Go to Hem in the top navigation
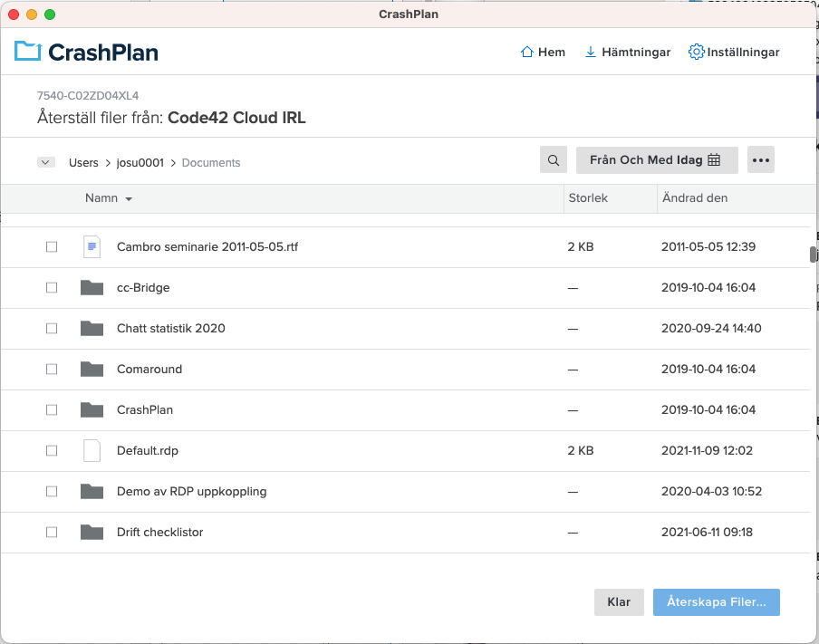This screenshot has height=644, width=819. pyautogui.click(x=543, y=53)
